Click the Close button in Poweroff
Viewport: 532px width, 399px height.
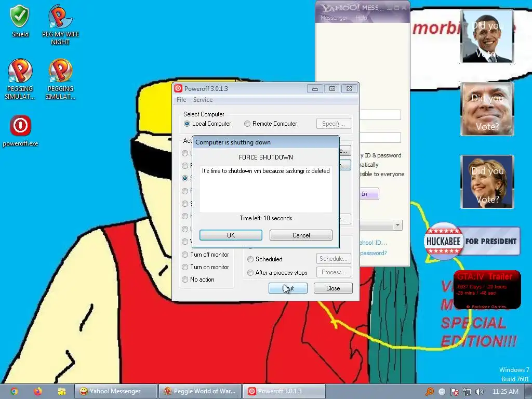click(x=333, y=288)
